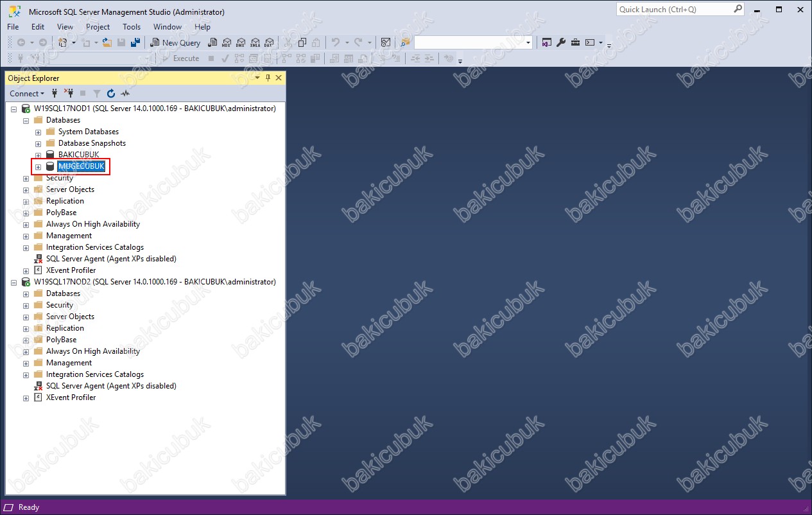The height and width of the screenshot is (515, 812).
Task: Expand the MUGECUBUK database node
Action: pyautogui.click(x=38, y=167)
